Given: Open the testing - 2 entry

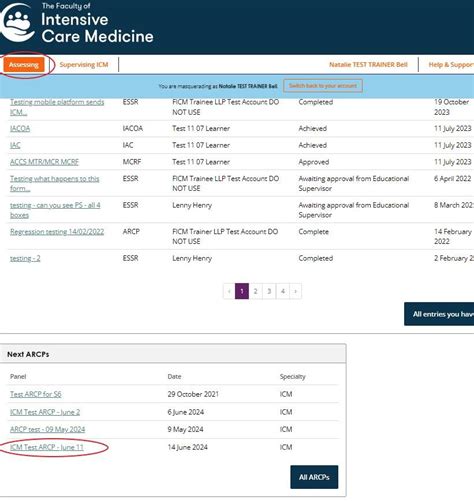Looking at the screenshot, I should [25, 258].
